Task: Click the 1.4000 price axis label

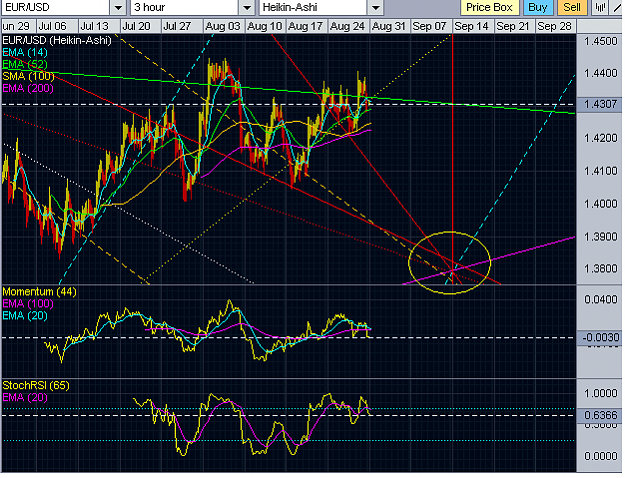Action: pos(600,204)
